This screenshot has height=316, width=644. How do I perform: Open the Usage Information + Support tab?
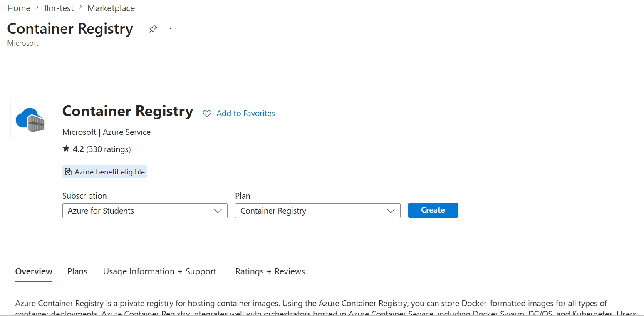pyautogui.click(x=160, y=271)
